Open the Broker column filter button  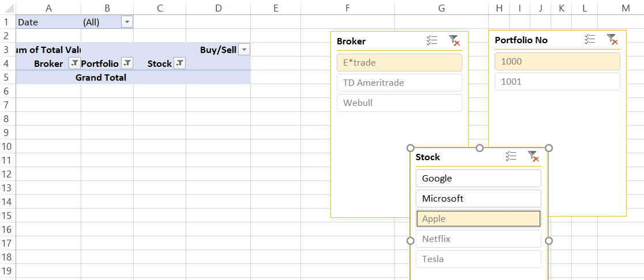pyautogui.click(x=74, y=63)
